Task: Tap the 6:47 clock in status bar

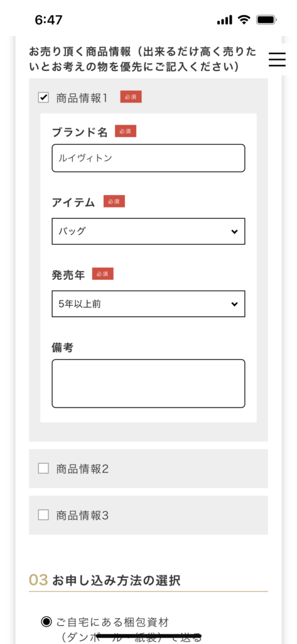Action: (48, 20)
